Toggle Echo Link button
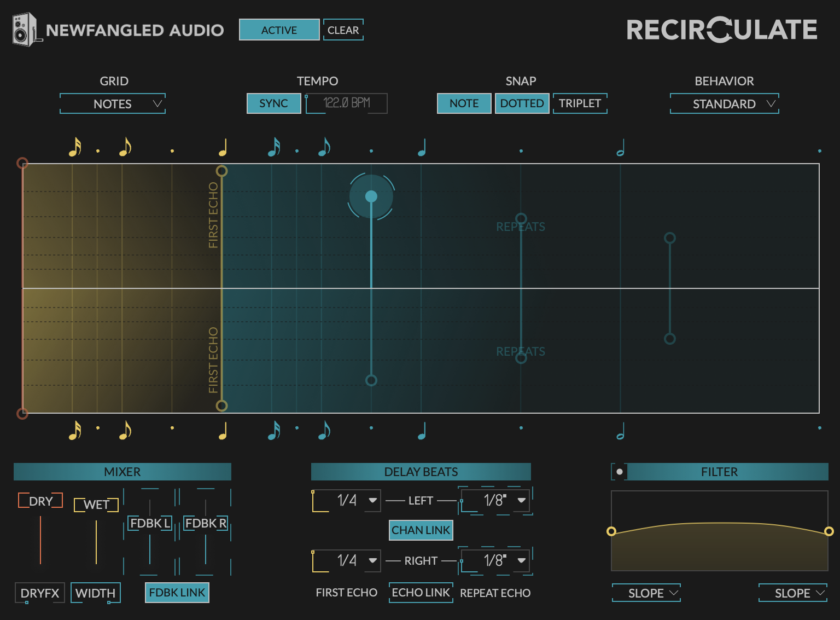The image size is (840, 620). 421,593
